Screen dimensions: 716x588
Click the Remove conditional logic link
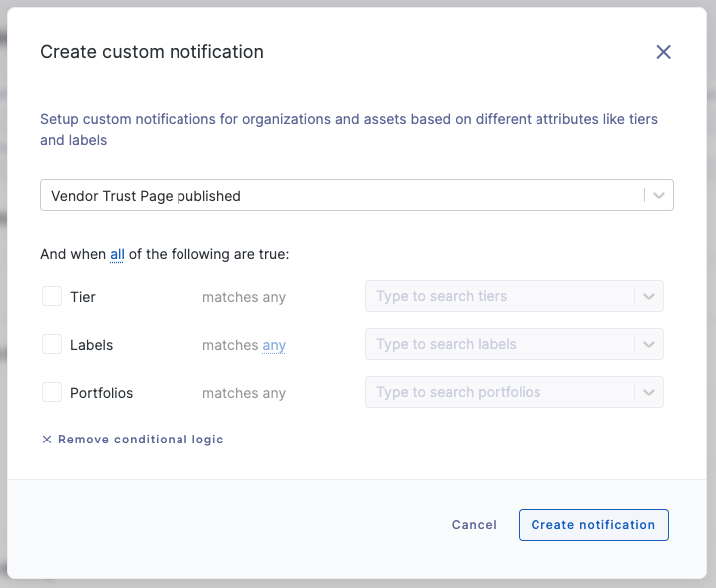click(141, 440)
